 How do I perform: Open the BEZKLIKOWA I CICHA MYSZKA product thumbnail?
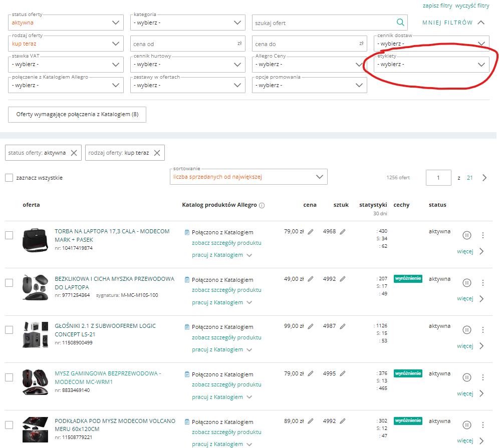click(36, 287)
